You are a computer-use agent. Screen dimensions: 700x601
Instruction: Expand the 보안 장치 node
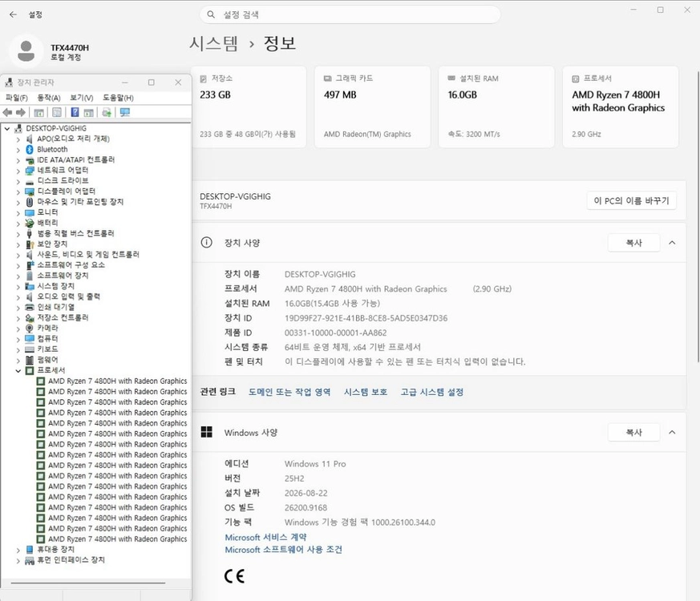click(18, 244)
